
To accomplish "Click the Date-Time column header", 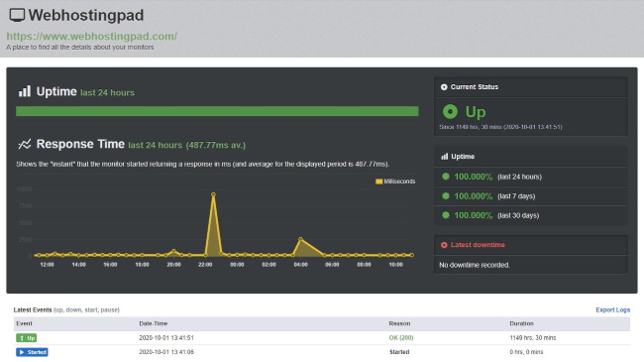I will point(153,323).
